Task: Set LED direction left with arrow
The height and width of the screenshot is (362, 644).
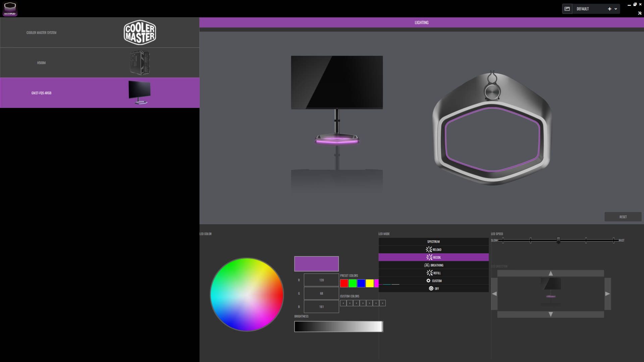Action: point(494,294)
